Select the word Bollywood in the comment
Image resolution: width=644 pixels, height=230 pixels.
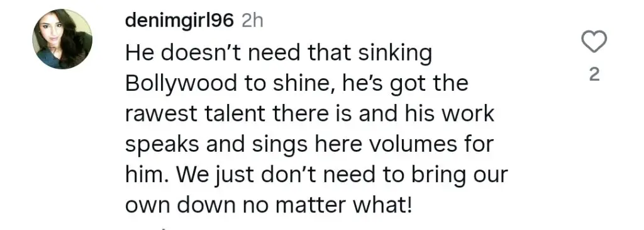tap(180, 84)
